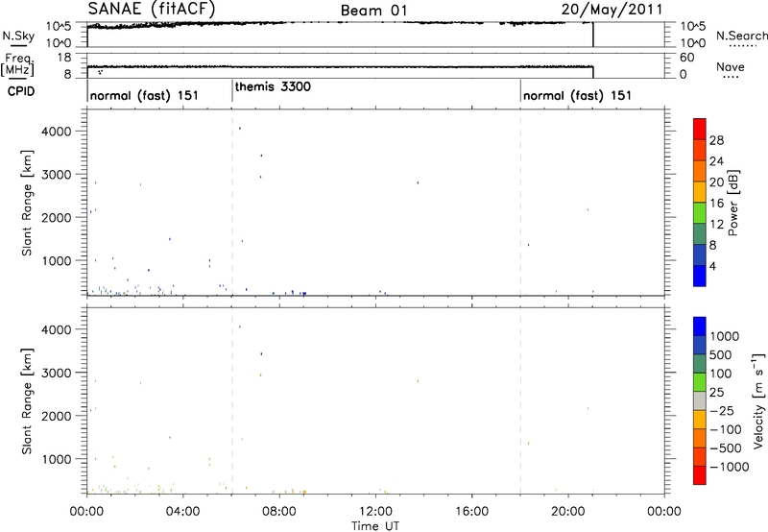Click the 'SANAE (fitACF)' plot title
The width and height of the screenshot is (768, 532).
152,9
